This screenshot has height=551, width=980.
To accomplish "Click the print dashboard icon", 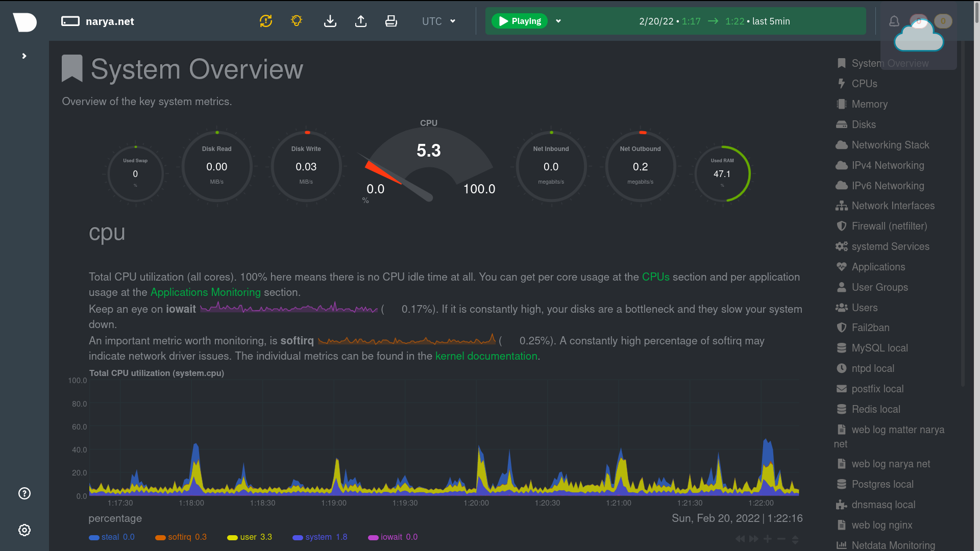I will pyautogui.click(x=391, y=21).
